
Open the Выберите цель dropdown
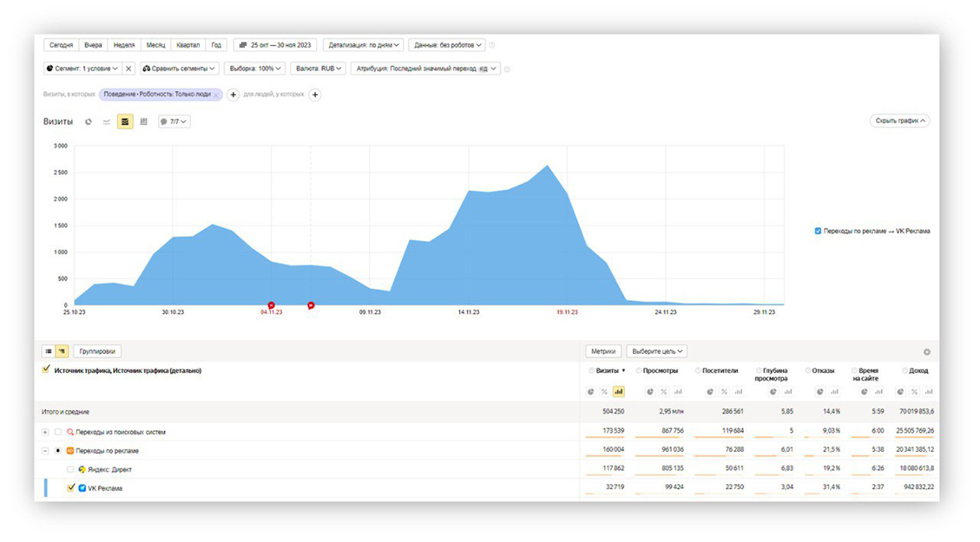(x=658, y=352)
